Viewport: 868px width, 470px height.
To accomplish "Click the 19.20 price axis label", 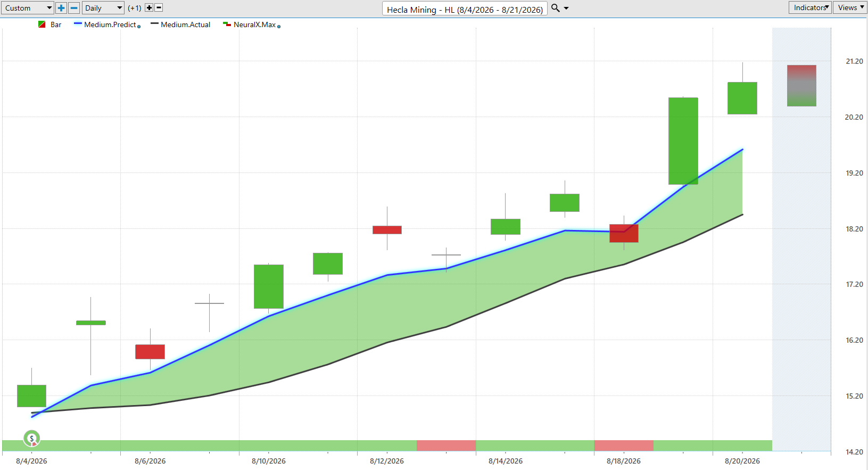I will click(x=855, y=173).
